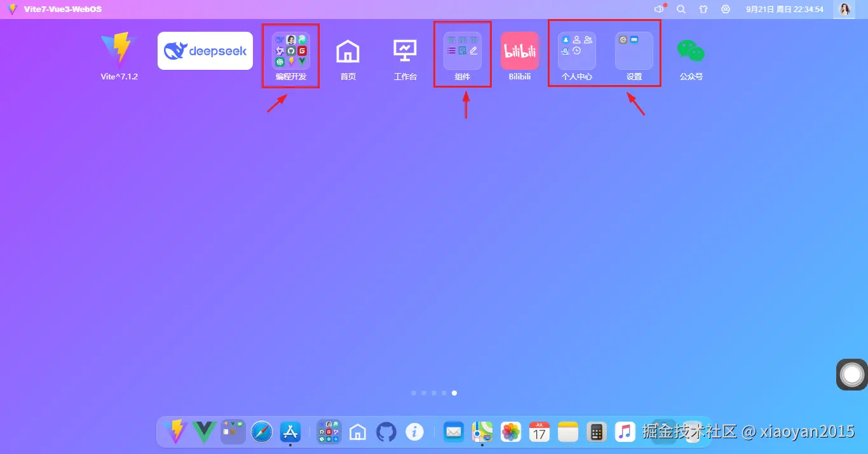Go to the first desktop page dot
The height and width of the screenshot is (454, 868).
coord(414,393)
